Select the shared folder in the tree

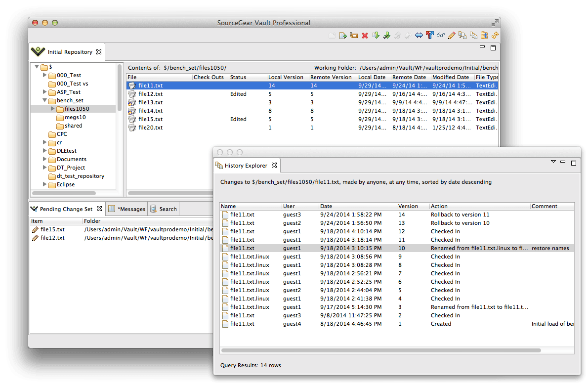coord(69,126)
